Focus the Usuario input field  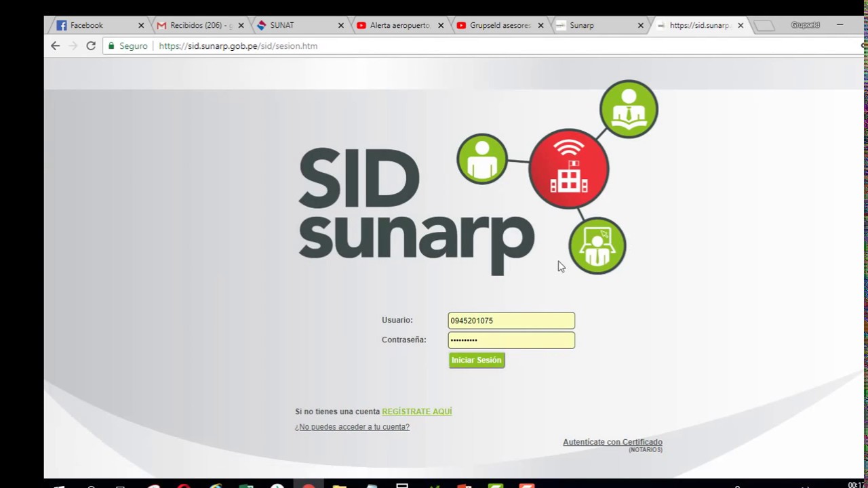pyautogui.click(x=511, y=321)
